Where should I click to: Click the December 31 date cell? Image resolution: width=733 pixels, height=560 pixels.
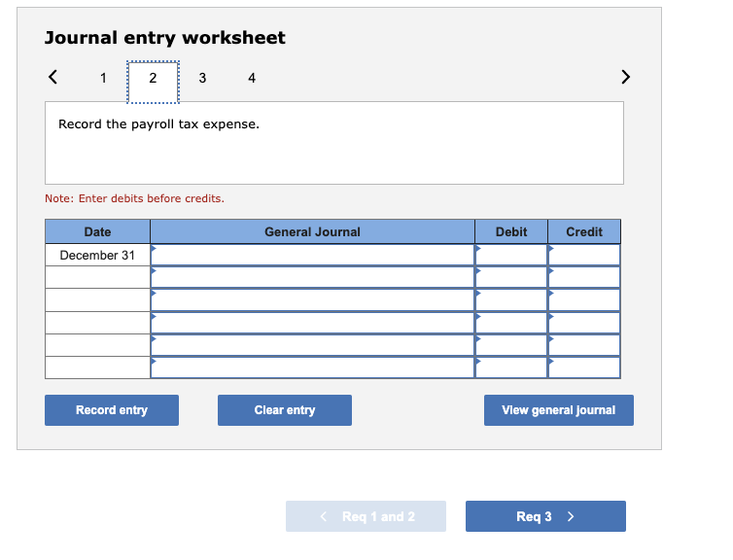coord(98,256)
